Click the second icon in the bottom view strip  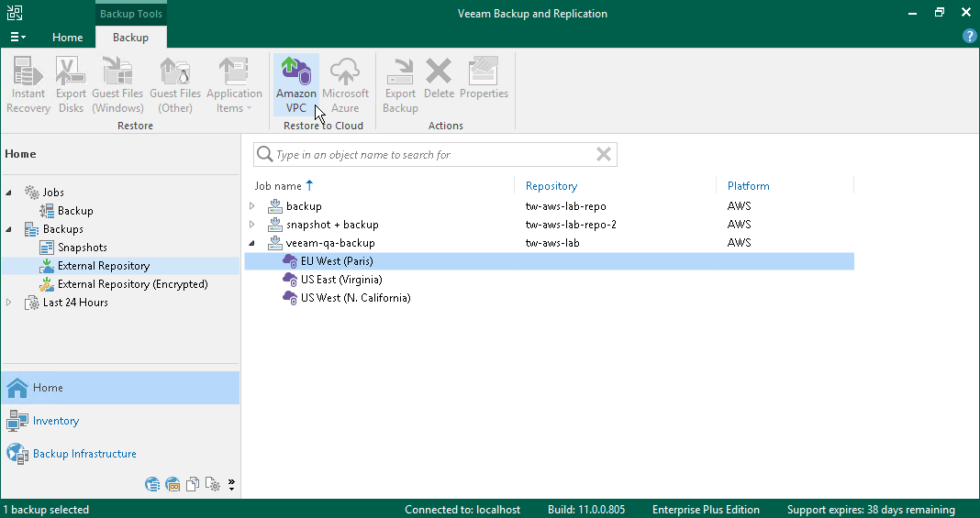pyautogui.click(x=173, y=484)
